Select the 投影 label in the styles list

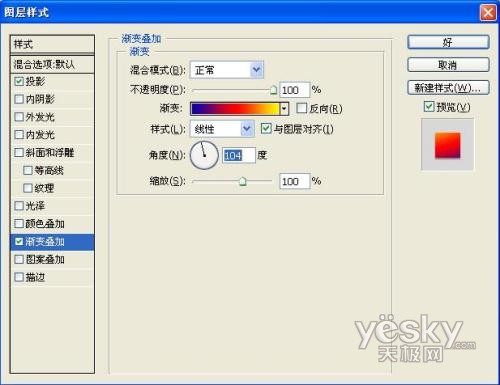(x=35, y=82)
